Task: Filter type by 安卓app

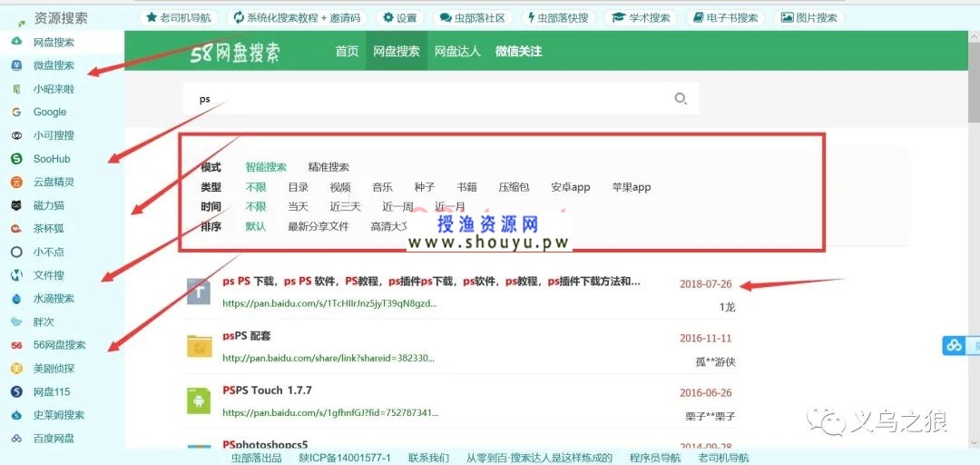Action: pos(571,187)
